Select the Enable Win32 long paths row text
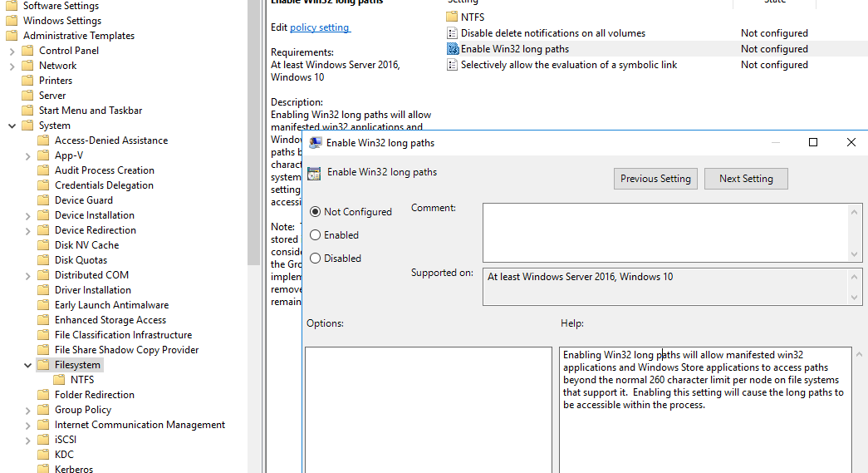 pos(515,49)
